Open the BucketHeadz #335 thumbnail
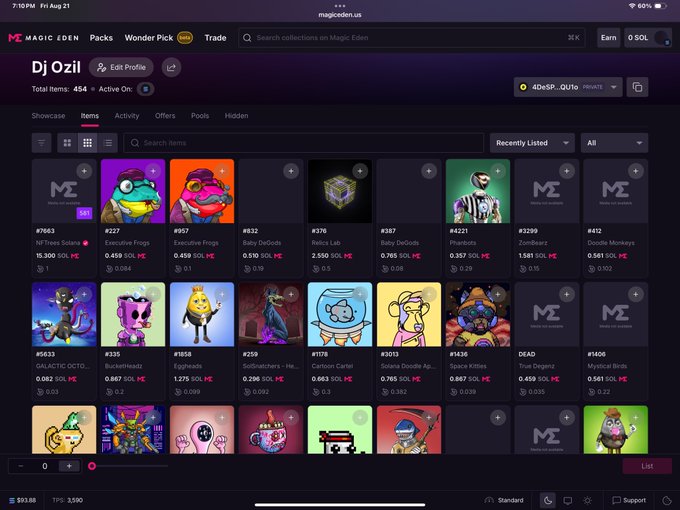 coord(133,314)
